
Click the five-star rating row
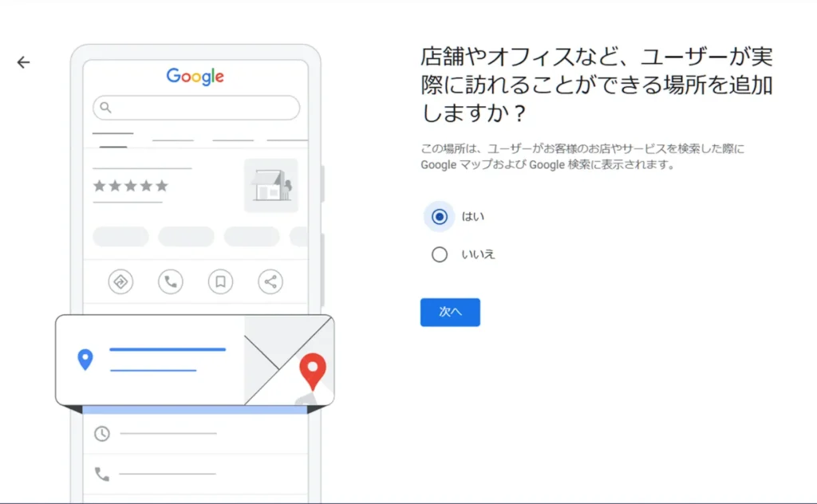pos(131,186)
